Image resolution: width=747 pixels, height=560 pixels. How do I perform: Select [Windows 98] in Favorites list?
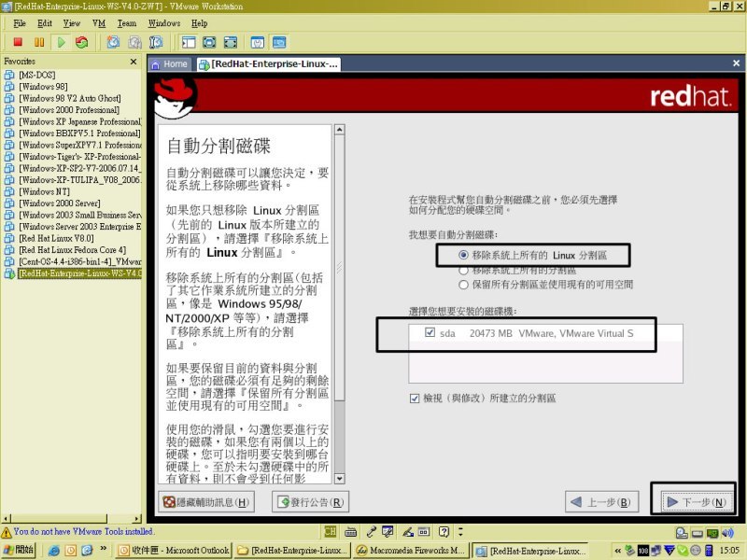tap(43, 87)
